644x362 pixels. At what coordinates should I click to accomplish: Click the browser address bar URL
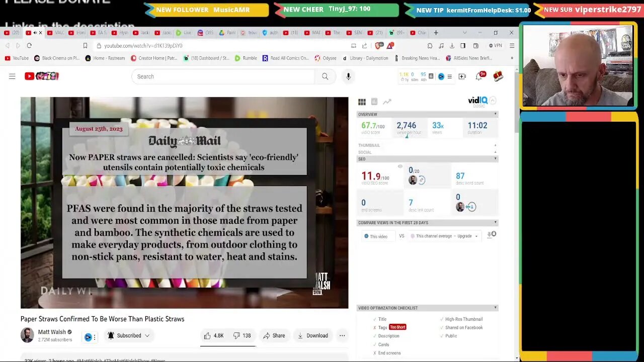tap(143, 46)
